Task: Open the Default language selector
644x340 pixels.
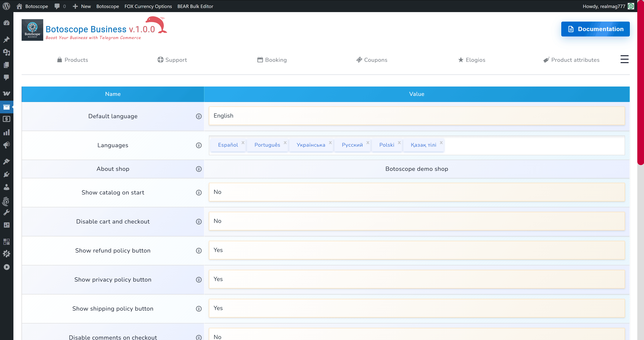Action: click(x=416, y=116)
